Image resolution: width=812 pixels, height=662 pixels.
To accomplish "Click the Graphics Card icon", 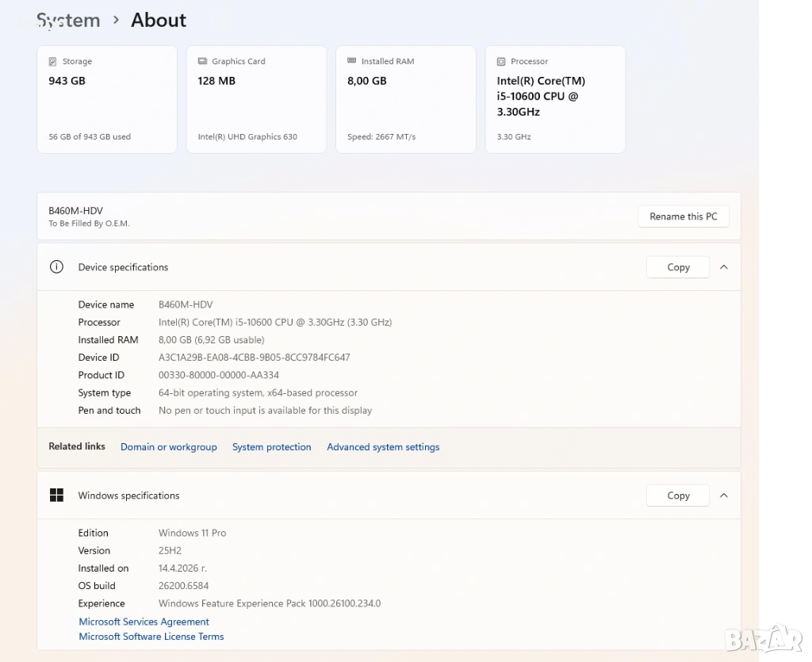I will [202, 62].
